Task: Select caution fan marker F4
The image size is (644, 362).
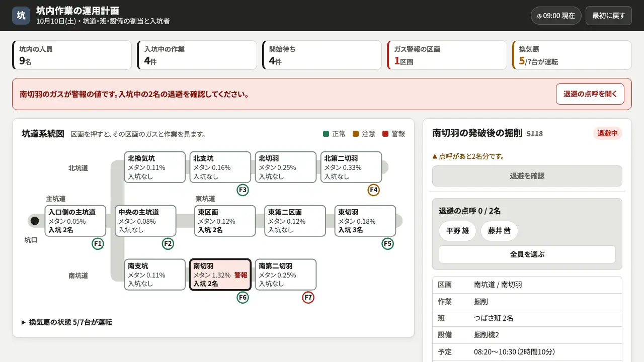Action: pyautogui.click(x=373, y=190)
